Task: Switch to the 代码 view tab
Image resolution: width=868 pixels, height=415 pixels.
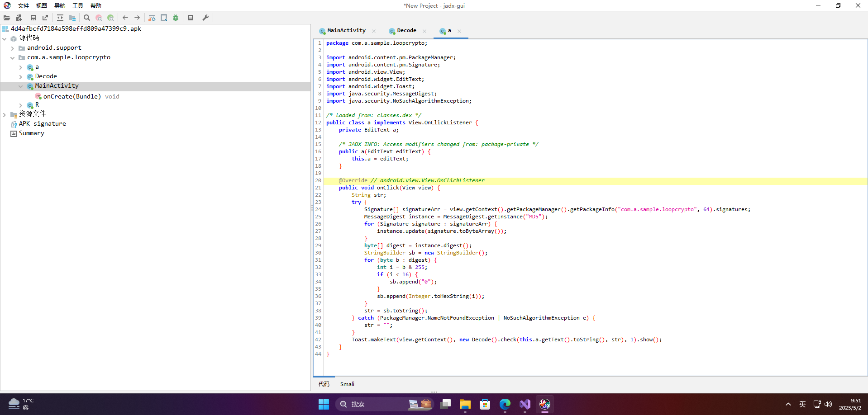Action: (x=324, y=384)
